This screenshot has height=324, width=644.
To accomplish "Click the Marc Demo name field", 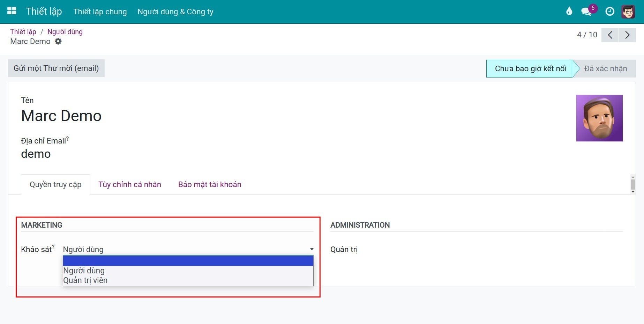I will (61, 116).
